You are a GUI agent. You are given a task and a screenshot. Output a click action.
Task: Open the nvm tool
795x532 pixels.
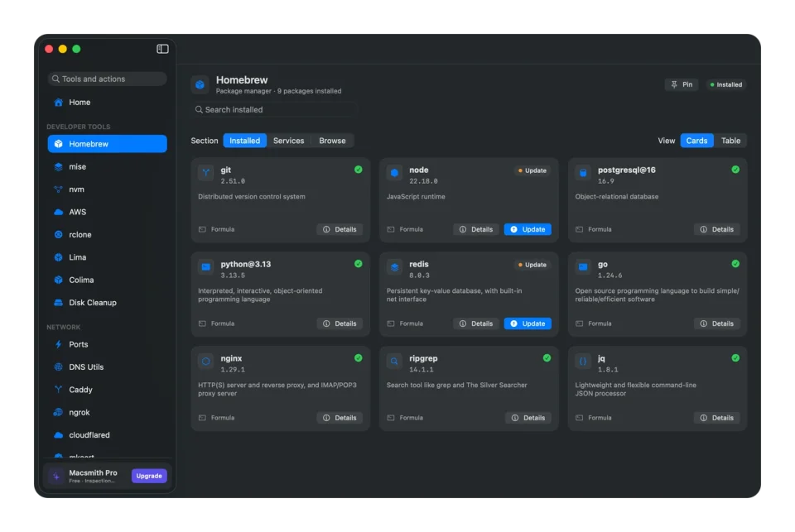[x=107, y=189]
